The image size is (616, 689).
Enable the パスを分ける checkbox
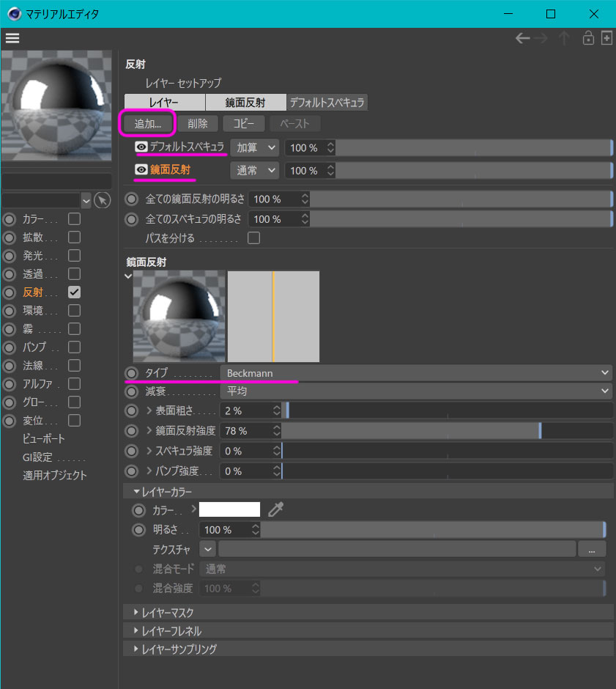click(x=254, y=237)
